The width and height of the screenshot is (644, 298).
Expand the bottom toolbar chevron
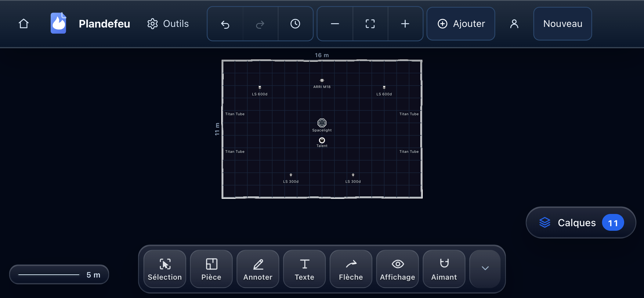coord(485,269)
